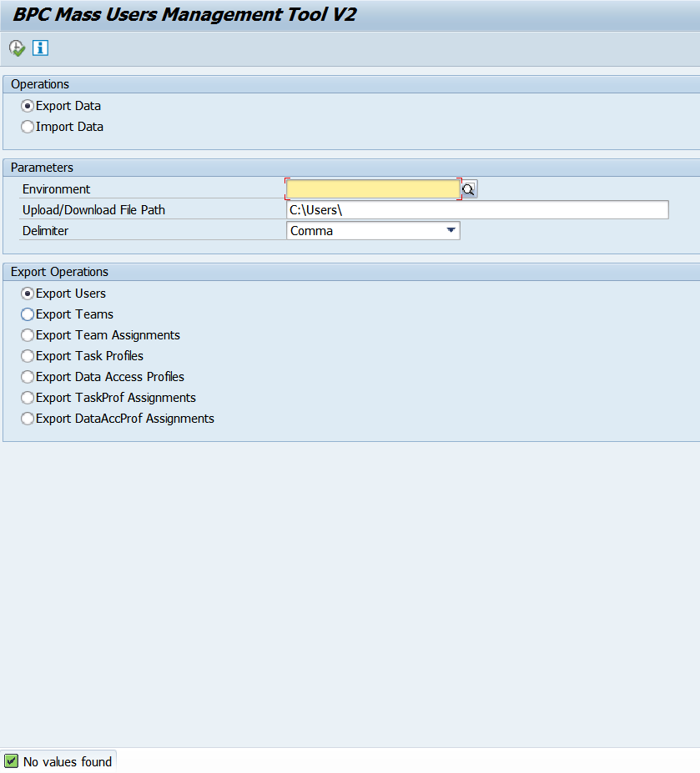Select the Export Data radio button
Image resolution: width=700 pixels, height=773 pixels.
pyautogui.click(x=28, y=106)
